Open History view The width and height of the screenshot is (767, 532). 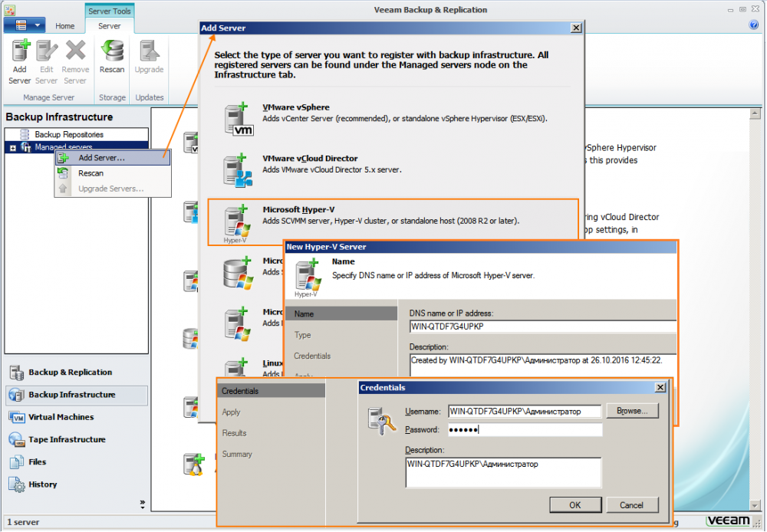77,484
